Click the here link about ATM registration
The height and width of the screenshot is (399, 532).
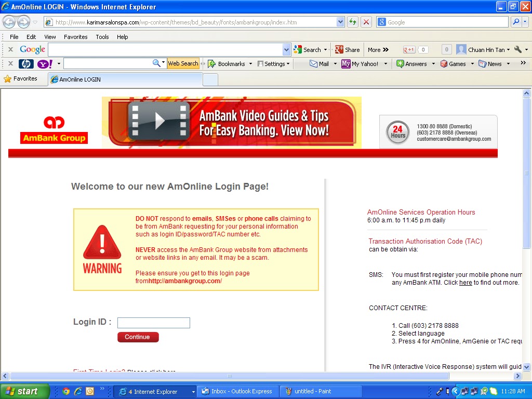[465, 282]
